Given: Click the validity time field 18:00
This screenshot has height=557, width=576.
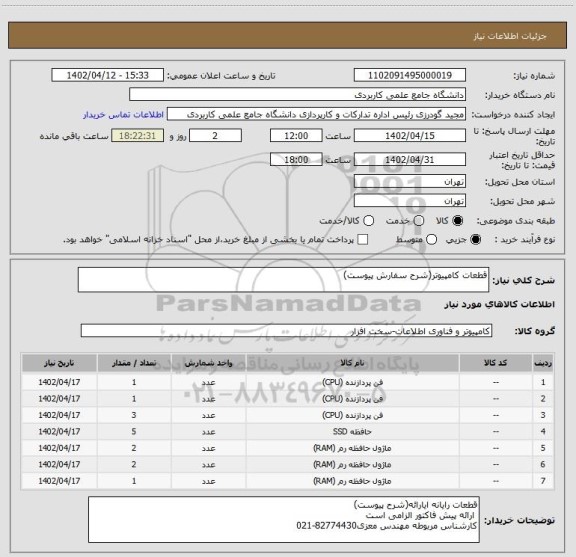Looking at the screenshot, I should [296, 159].
